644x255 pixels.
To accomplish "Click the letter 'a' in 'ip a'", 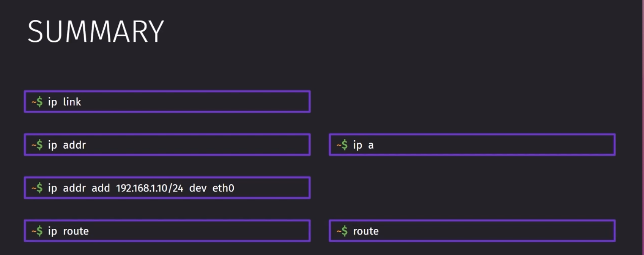I will pyautogui.click(x=371, y=145).
